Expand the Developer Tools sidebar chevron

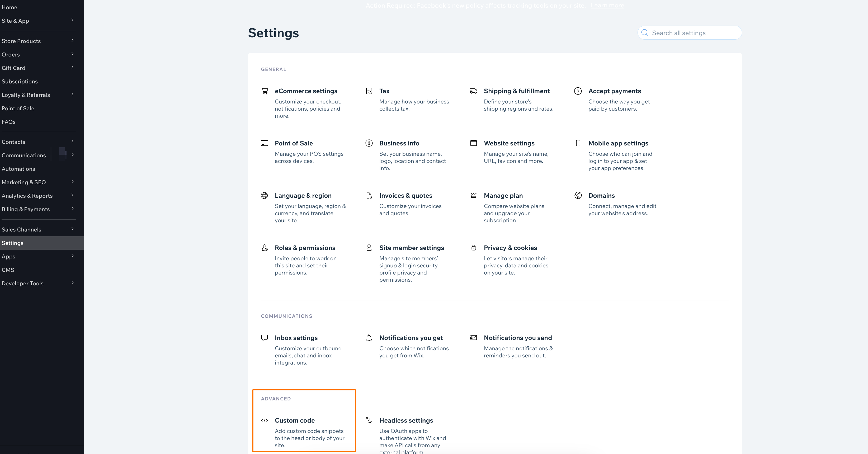[x=72, y=283]
